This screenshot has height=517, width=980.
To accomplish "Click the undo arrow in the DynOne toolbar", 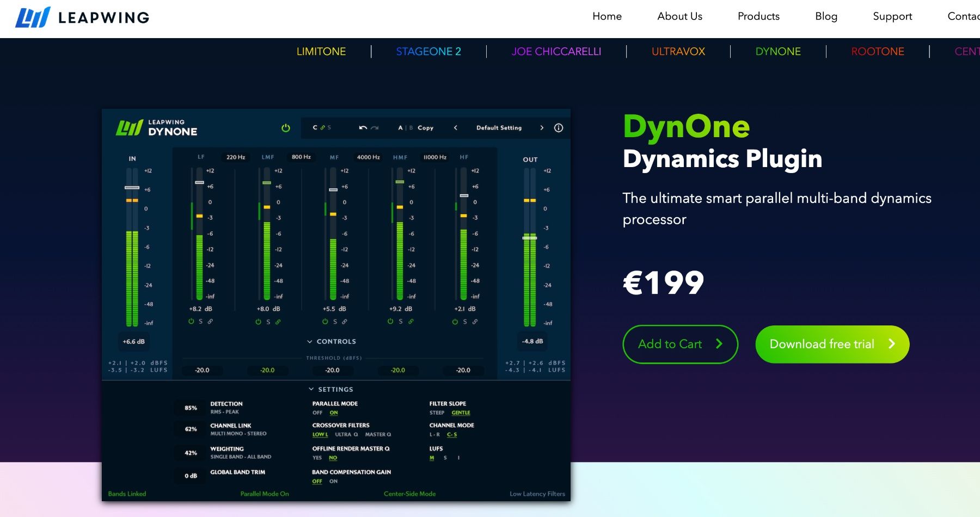I will pos(363,128).
